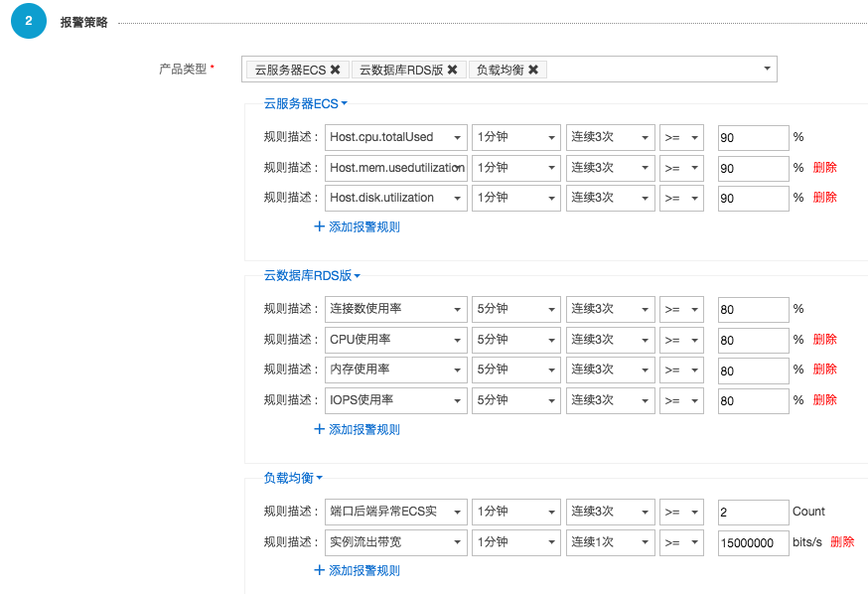868x594 pixels.
Task: Open the >= operator dropdown for 连接数使用率
Action: click(x=681, y=309)
